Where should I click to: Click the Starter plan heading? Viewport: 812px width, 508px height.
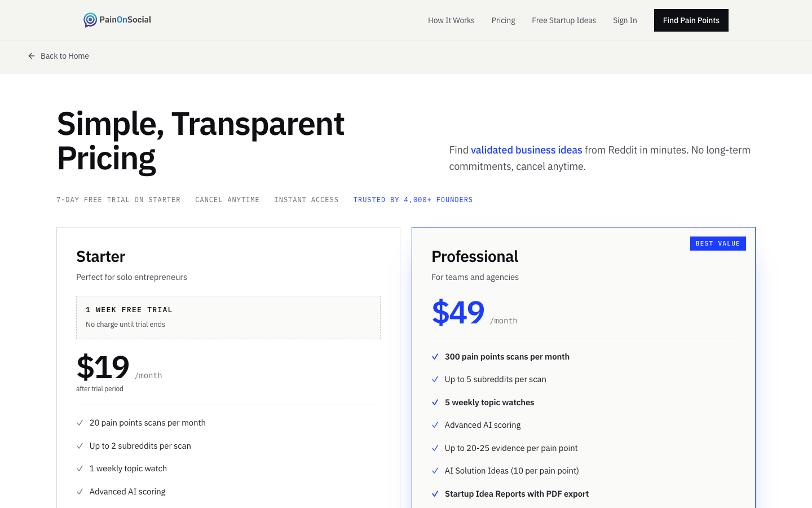[101, 257]
